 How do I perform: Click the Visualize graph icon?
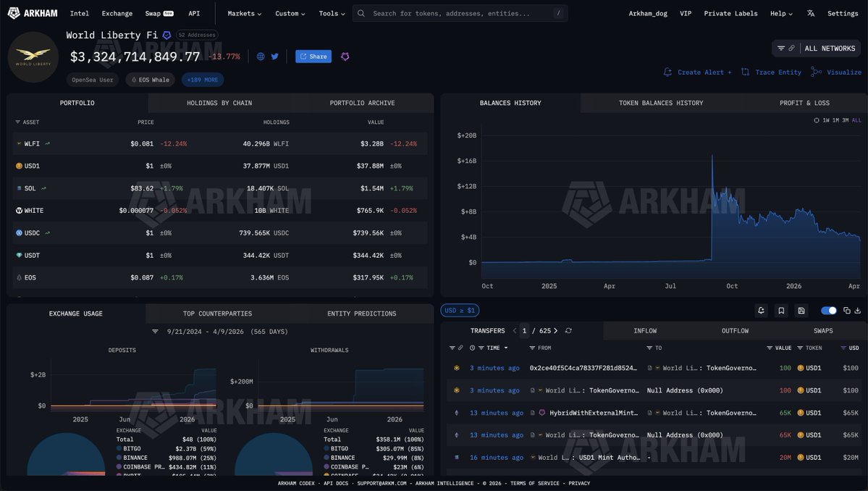pyautogui.click(x=816, y=72)
